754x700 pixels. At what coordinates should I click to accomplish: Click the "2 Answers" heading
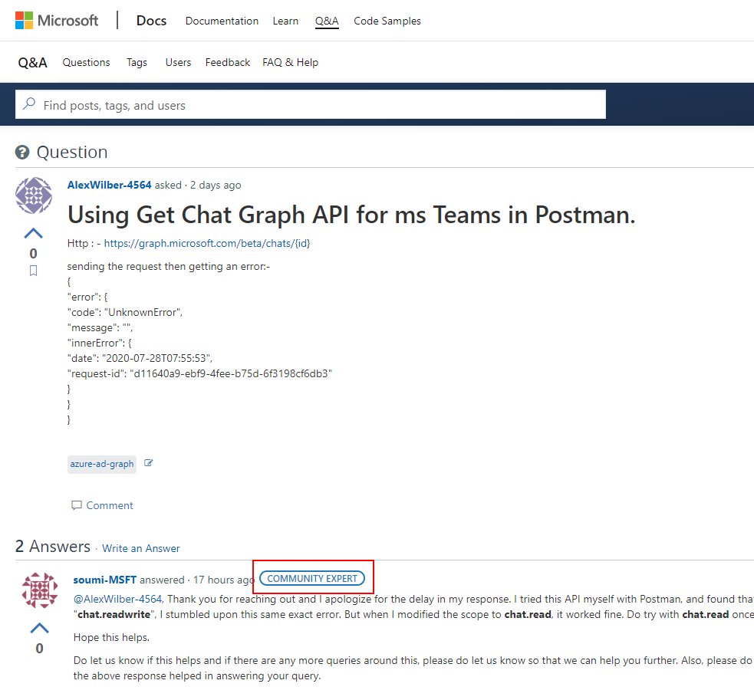click(53, 547)
